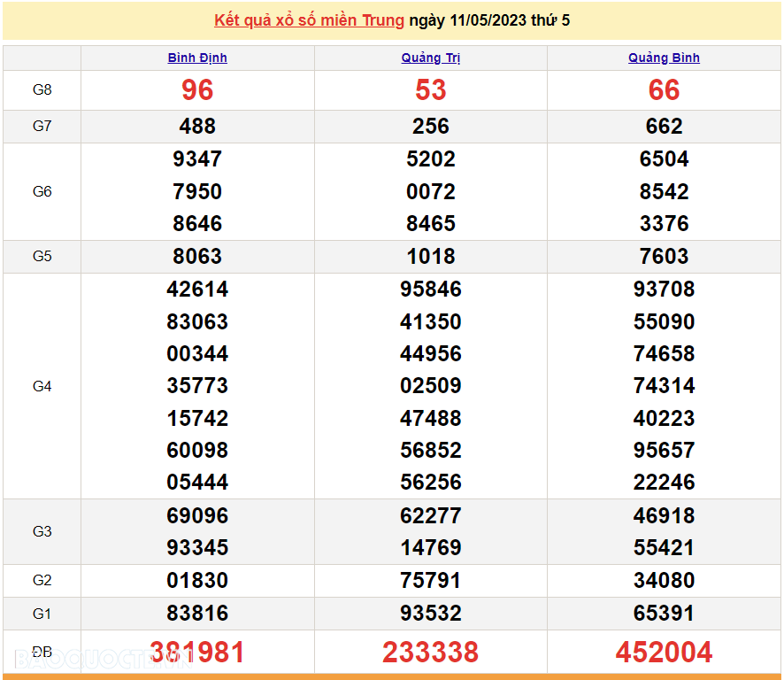The image size is (784, 680).
Task: Select the G8 prize number 96
Action: 197,90
